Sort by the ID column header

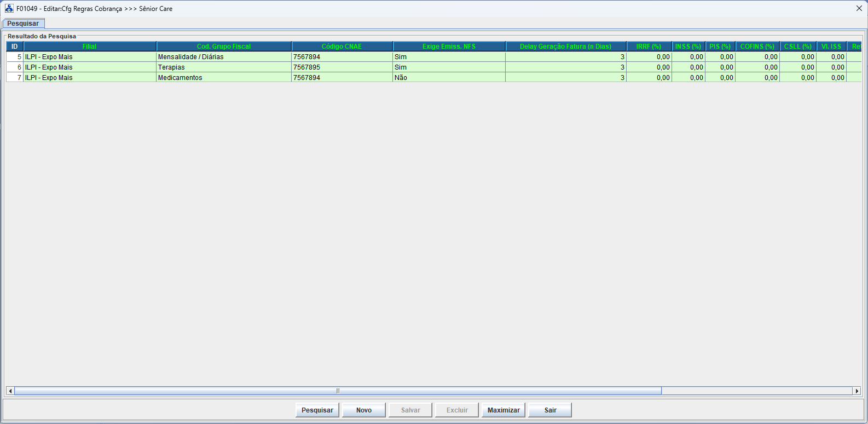pyautogui.click(x=15, y=47)
